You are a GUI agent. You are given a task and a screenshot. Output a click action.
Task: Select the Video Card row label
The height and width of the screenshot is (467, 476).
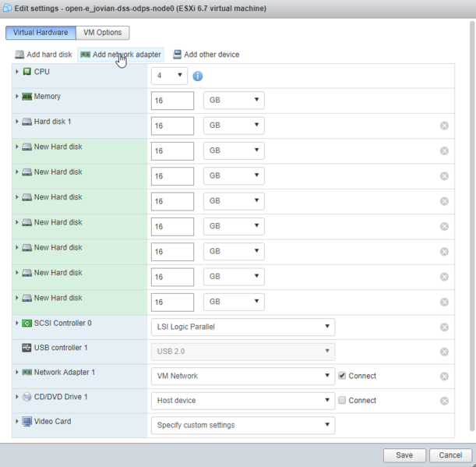point(52,422)
